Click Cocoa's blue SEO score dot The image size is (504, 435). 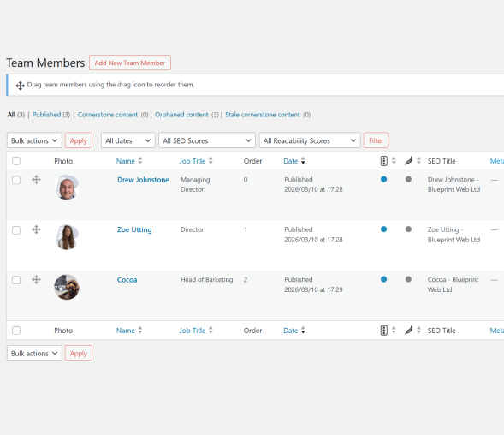click(383, 279)
